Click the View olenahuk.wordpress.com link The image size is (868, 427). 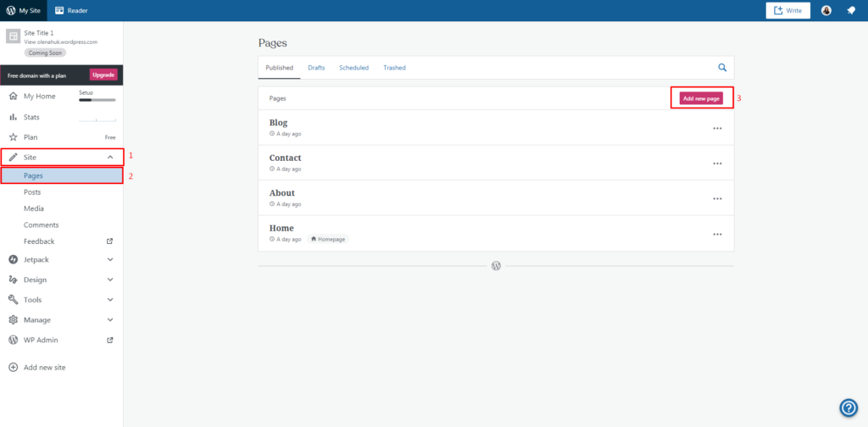coord(61,42)
